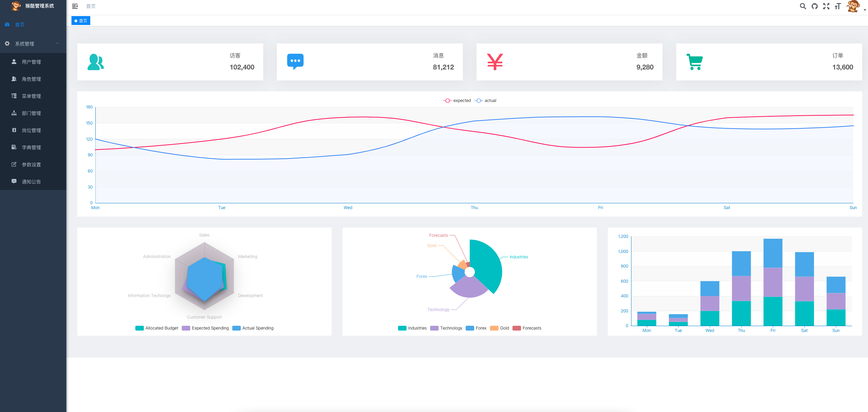Image resolution: width=868 pixels, height=412 pixels.
Task: Click the 通知公告 message icon
Action: pos(14,181)
